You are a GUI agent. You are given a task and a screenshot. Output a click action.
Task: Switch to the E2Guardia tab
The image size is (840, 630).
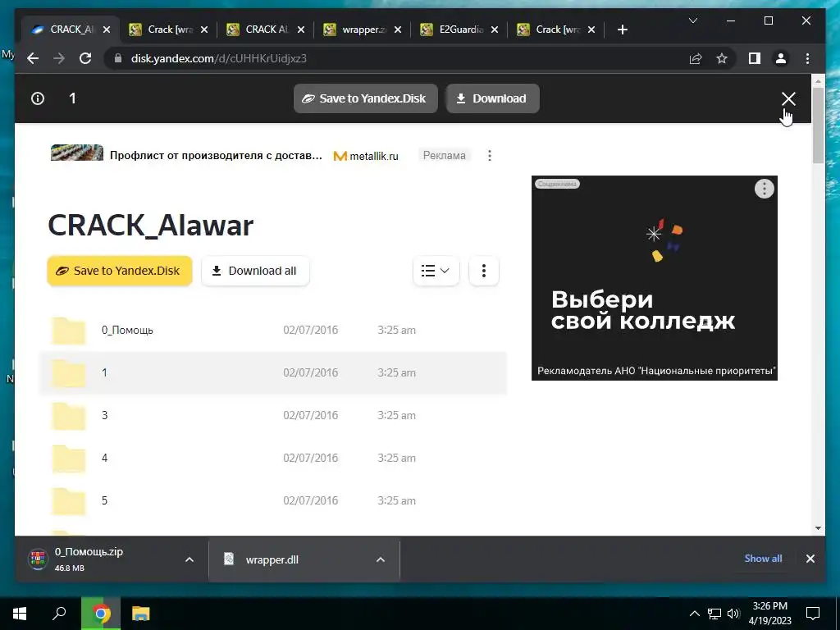click(x=459, y=30)
